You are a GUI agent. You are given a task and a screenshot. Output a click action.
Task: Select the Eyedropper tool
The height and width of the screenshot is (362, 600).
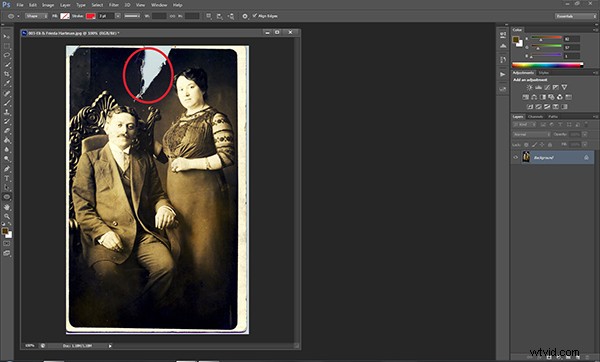(x=7, y=84)
